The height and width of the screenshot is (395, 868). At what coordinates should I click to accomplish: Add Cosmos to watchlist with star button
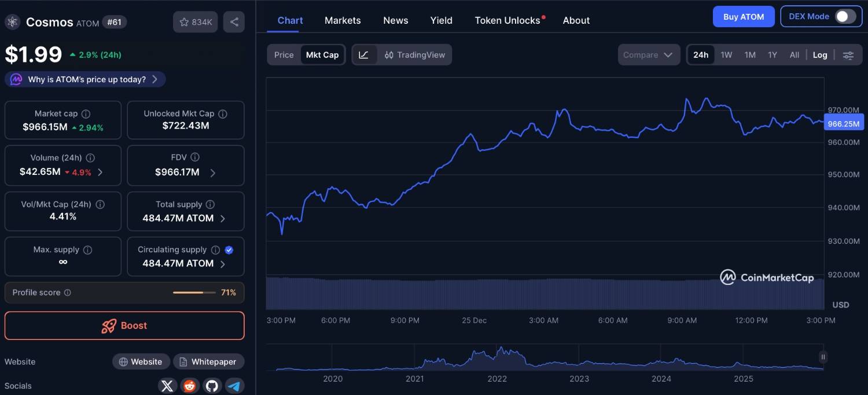(x=195, y=22)
